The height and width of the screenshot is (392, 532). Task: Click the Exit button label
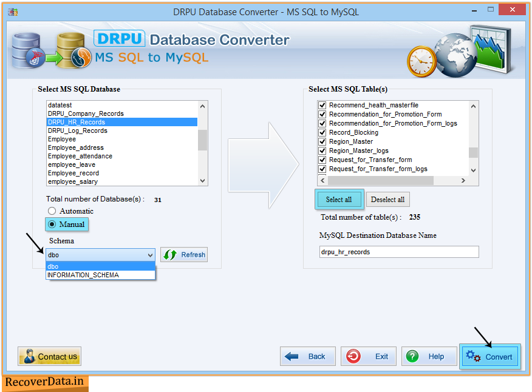pyautogui.click(x=381, y=356)
